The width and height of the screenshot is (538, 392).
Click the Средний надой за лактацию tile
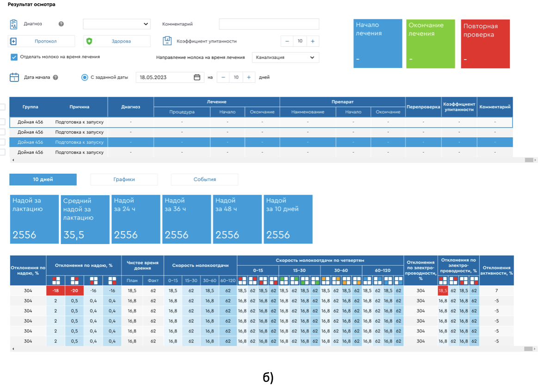click(85, 219)
